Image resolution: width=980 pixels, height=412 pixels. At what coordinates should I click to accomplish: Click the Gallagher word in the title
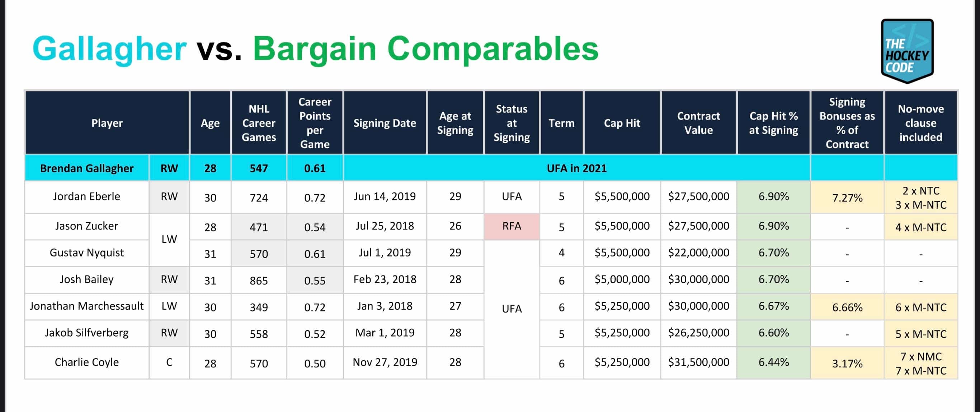(109, 49)
